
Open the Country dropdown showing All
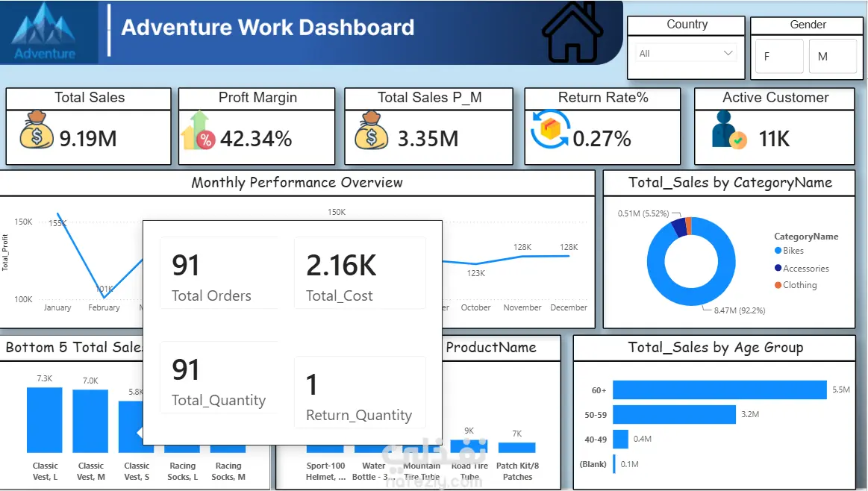click(686, 53)
